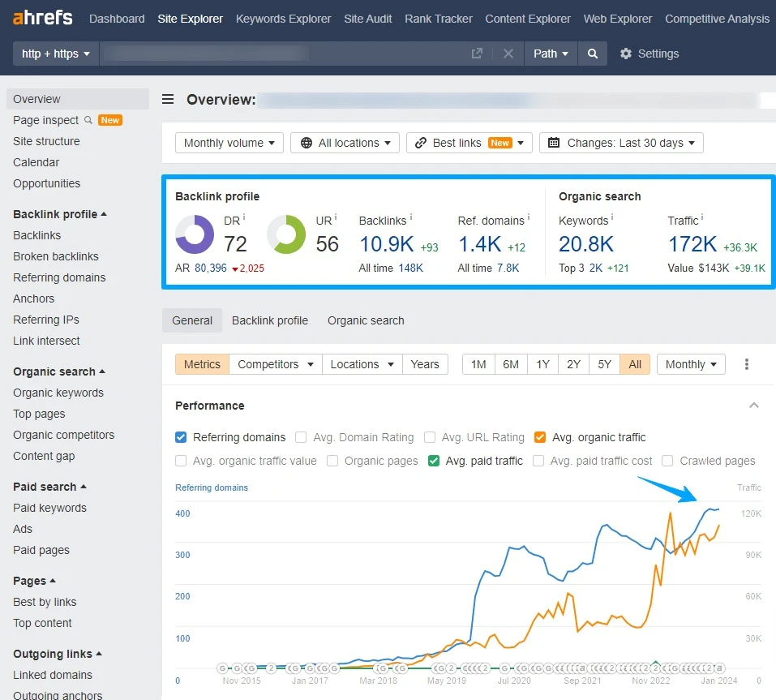The height and width of the screenshot is (700, 776).
Task: Open Changes: Last 30 days dropdown
Action: (x=621, y=143)
